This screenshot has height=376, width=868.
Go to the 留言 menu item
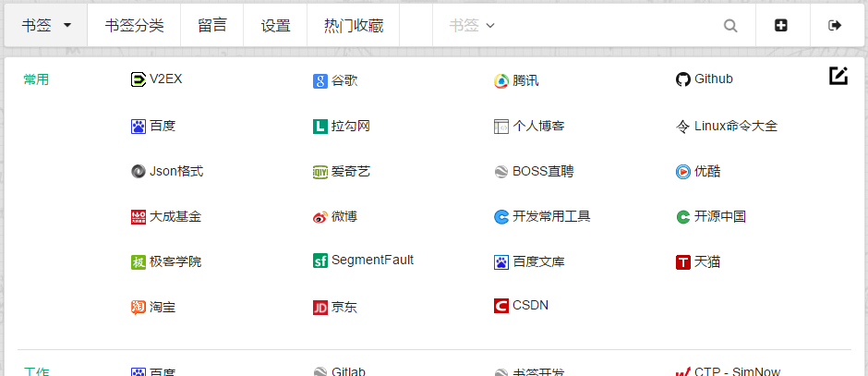pos(211,26)
